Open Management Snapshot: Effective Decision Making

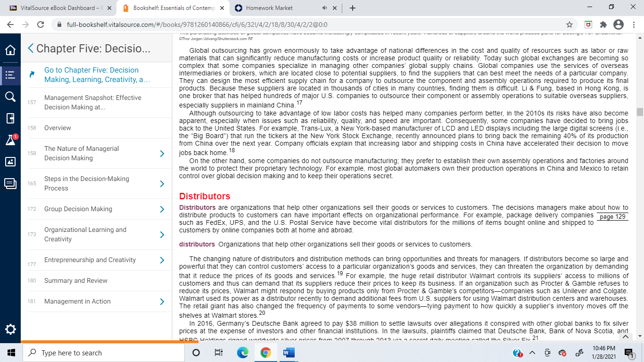point(93,102)
